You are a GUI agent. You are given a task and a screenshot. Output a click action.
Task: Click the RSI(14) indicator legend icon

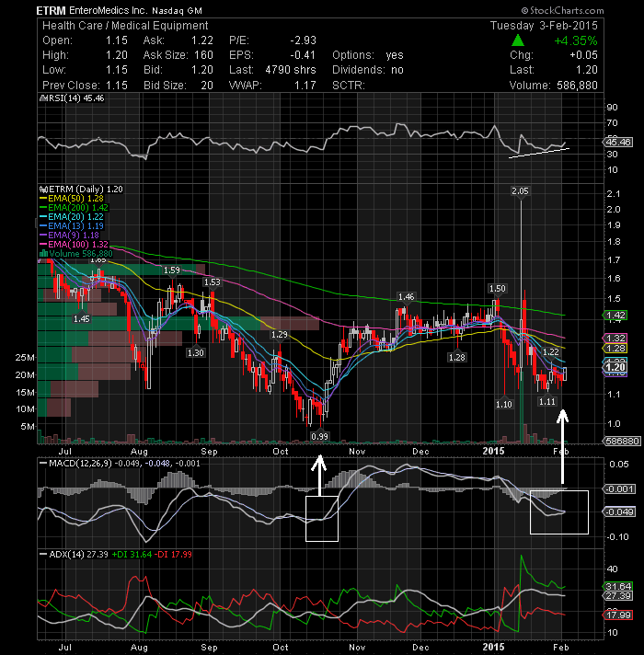[43, 98]
